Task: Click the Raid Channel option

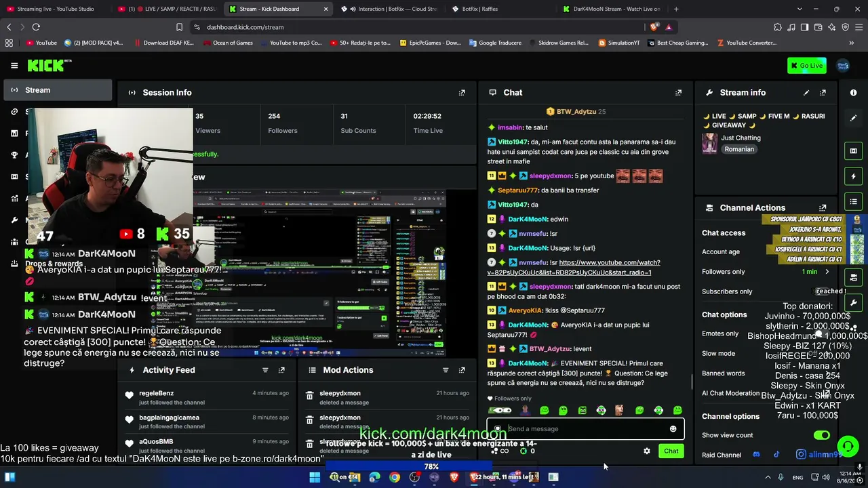Action: pyautogui.click(x=722, y=455)
